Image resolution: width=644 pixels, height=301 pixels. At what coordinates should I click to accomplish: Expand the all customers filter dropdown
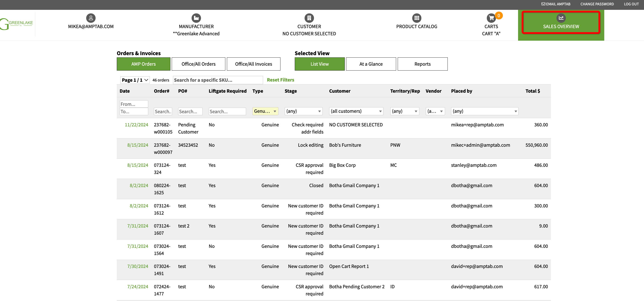point(356,111)
